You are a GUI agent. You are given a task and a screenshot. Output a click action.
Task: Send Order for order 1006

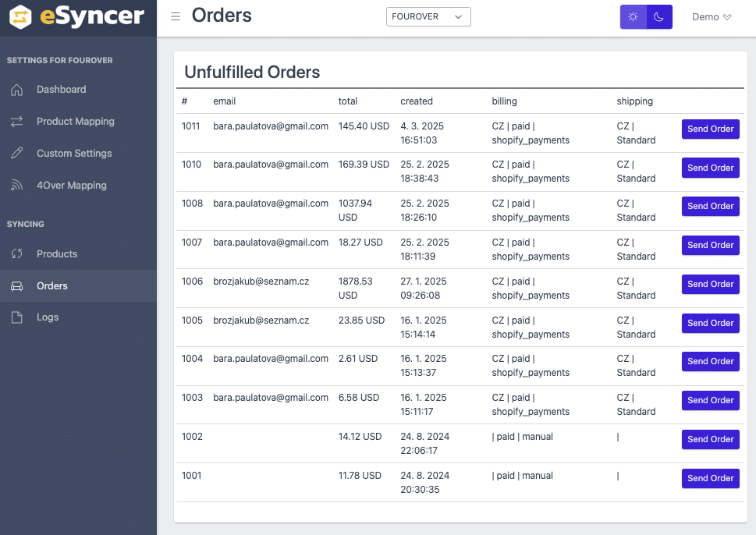click(710, 285)
